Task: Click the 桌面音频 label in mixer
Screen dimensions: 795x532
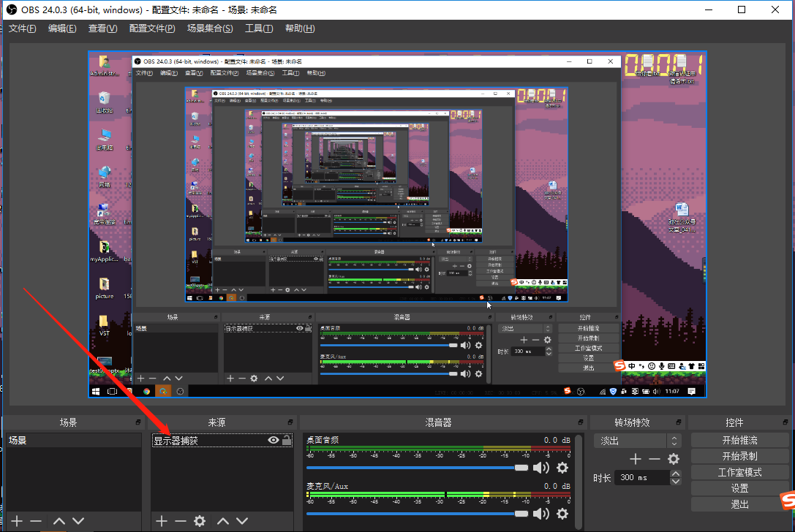Action: tap(323, 440)
